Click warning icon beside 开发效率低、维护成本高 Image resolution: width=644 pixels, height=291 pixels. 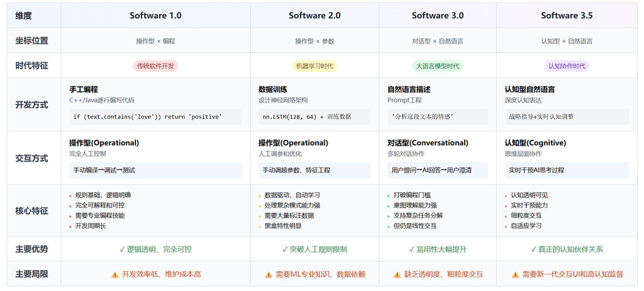(x=115, y=275)
